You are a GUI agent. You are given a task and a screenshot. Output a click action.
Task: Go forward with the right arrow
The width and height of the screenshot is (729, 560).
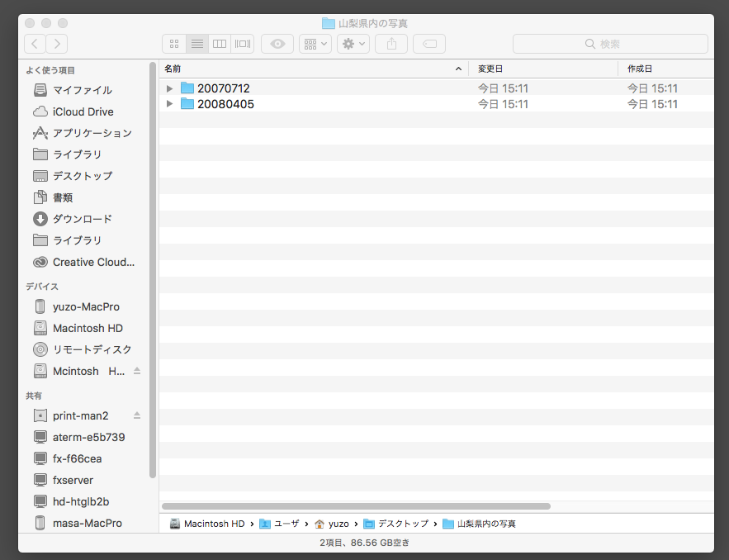point(57,44)
